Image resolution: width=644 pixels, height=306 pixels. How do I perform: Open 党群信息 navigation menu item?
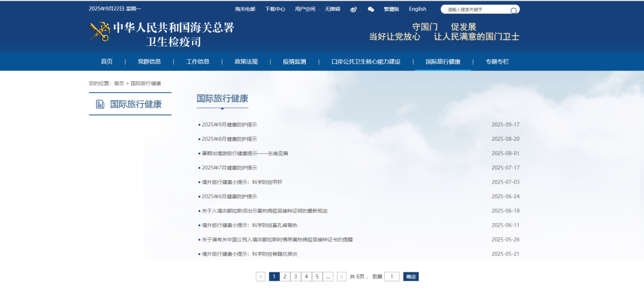pos(149,61)
